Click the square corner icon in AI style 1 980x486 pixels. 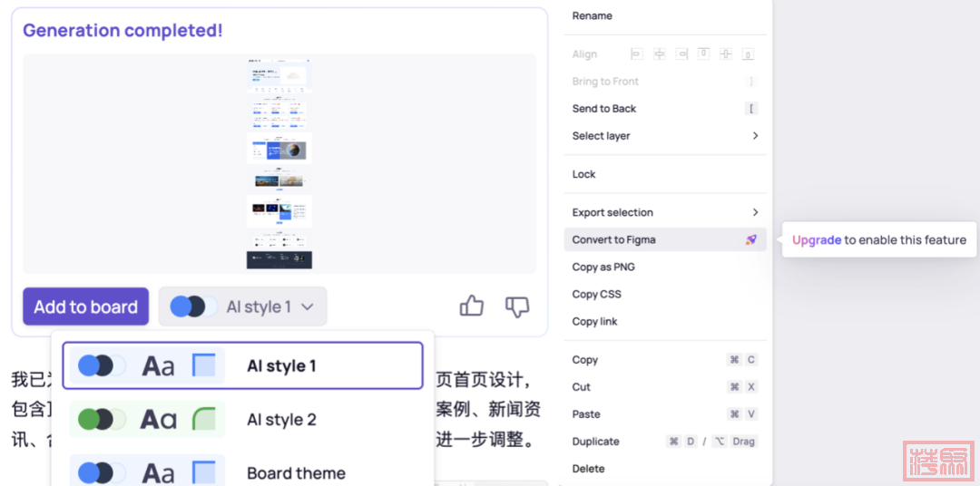(x=204, y=365)
